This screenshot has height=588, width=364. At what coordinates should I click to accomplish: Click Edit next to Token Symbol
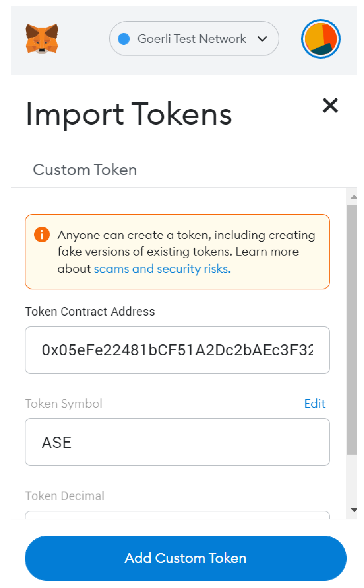click(x=315, y=403)
